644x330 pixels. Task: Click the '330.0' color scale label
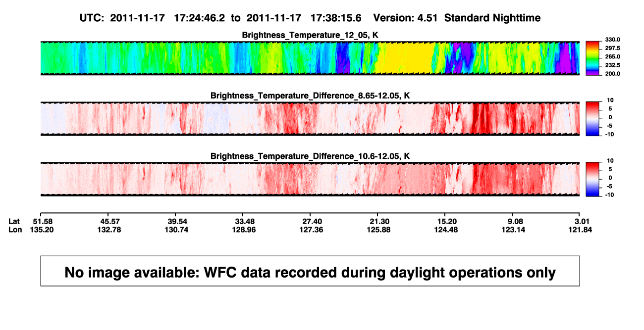point(613,40)
